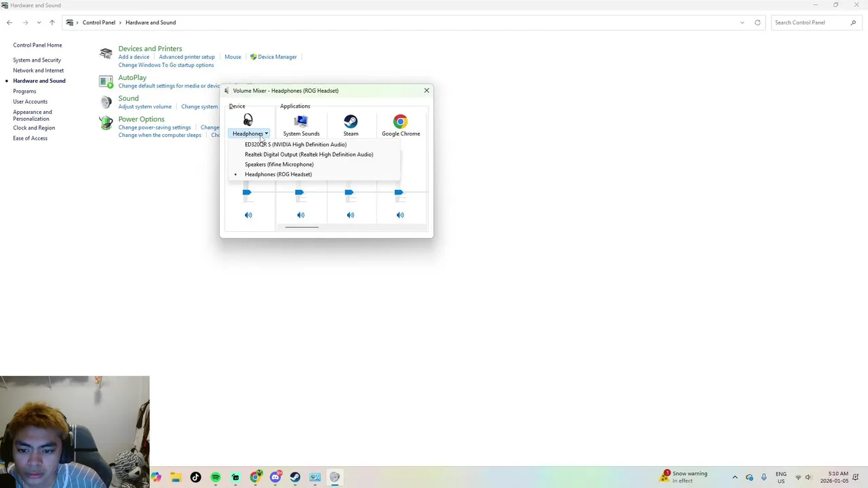The image size is (868, 488).
Task: Open Devices and Printers heading
Action: coord(150,49)
